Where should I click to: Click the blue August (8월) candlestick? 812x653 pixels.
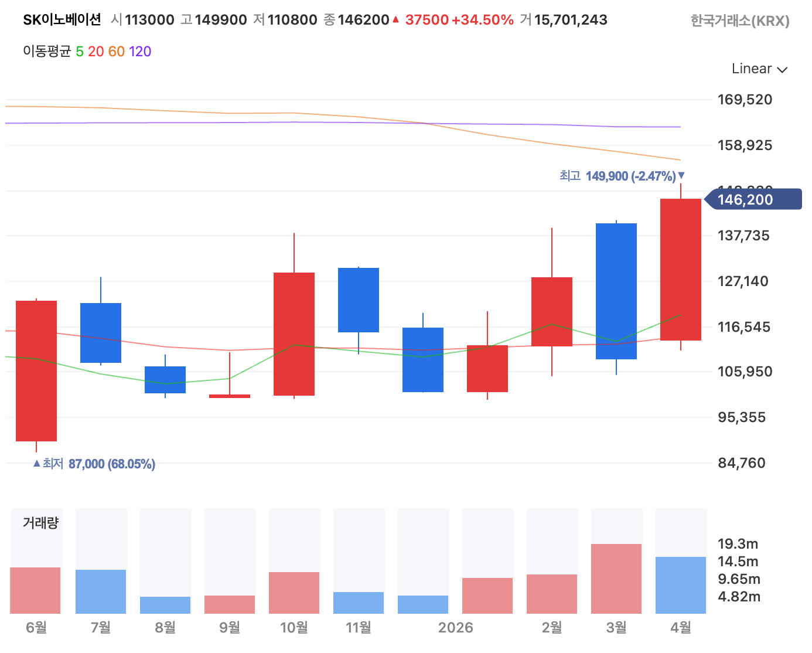165,380
